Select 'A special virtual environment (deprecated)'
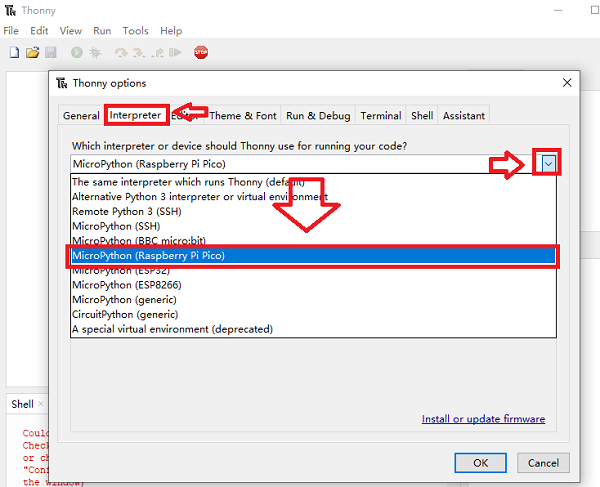 pos(313,329)
